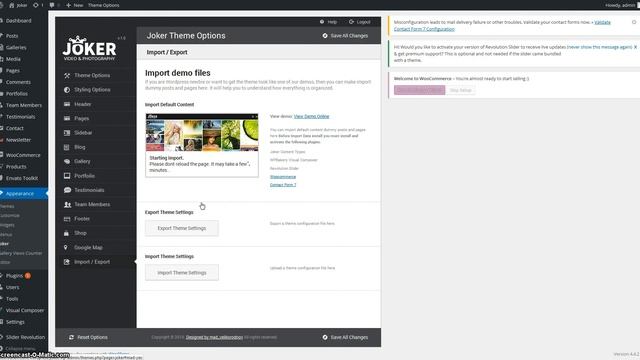Click Import Theme Settings button
Screen dimensions: 640x360
182,273
